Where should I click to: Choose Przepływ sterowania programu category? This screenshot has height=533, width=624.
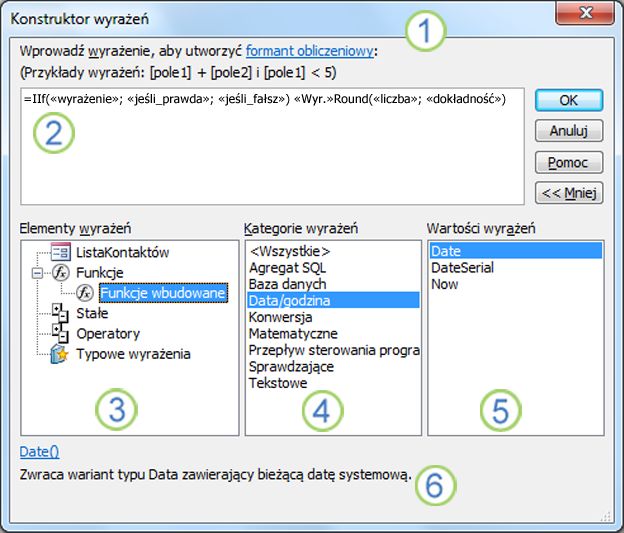(333, 350)
